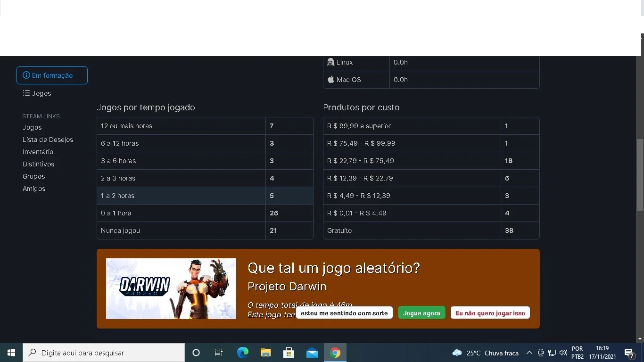Click the 12 ou mais horas row
The height and width of the screenshot is (362, 644).
coord(205,126)
